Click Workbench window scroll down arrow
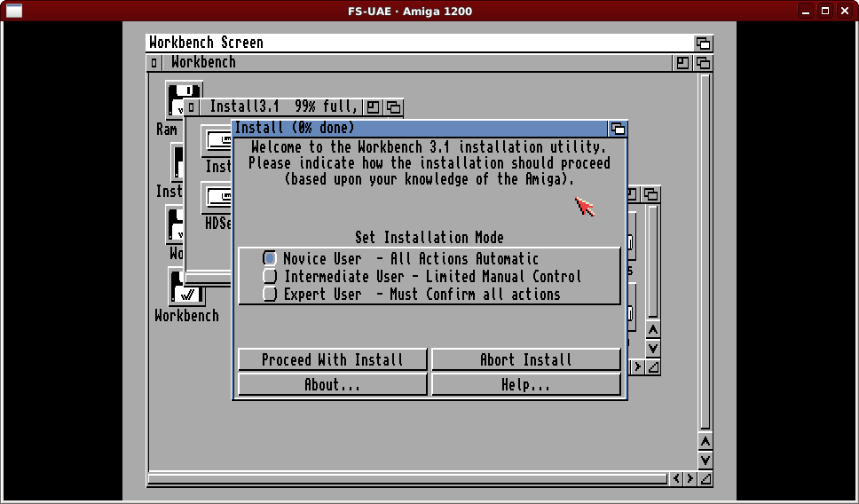This screenshot has height=504, width=859. (705, 461)
